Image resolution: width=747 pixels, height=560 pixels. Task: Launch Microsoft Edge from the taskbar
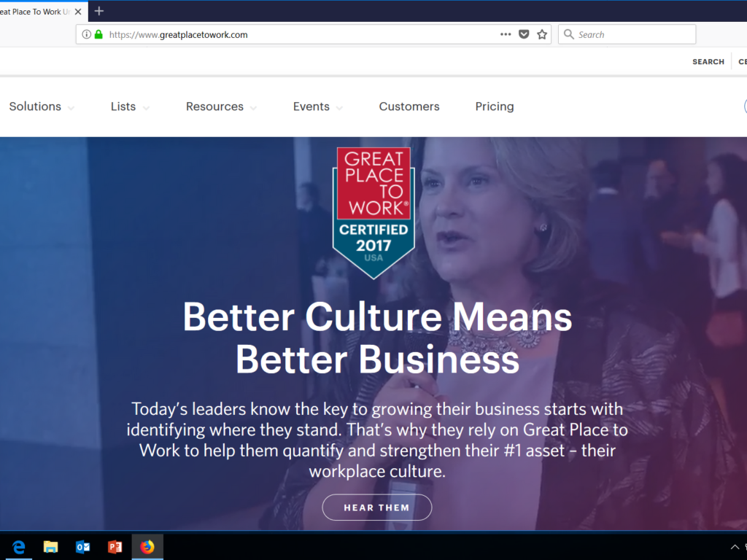pos(18,547)
